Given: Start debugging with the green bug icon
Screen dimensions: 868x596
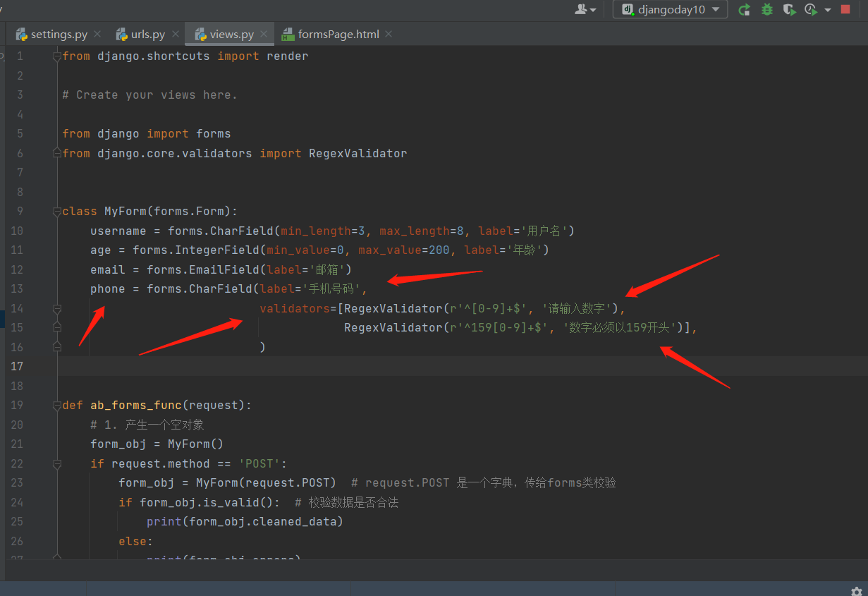Looking at the screenshot, I should [x=766, y=9].
